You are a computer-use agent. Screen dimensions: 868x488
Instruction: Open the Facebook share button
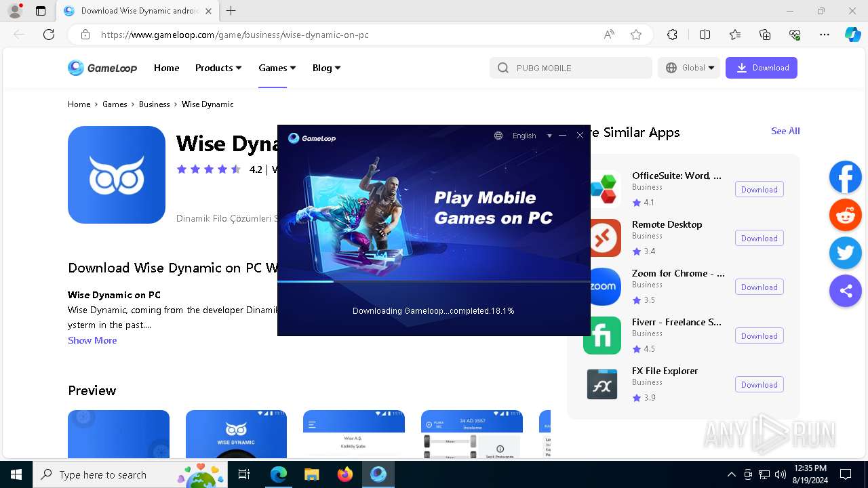pyautogui.click(x=846, y=177)
